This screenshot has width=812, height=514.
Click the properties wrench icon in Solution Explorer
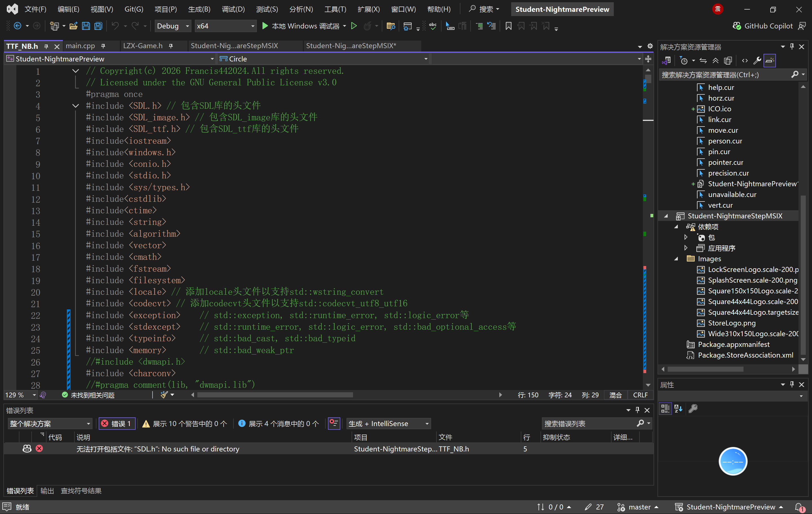(757, 61)
